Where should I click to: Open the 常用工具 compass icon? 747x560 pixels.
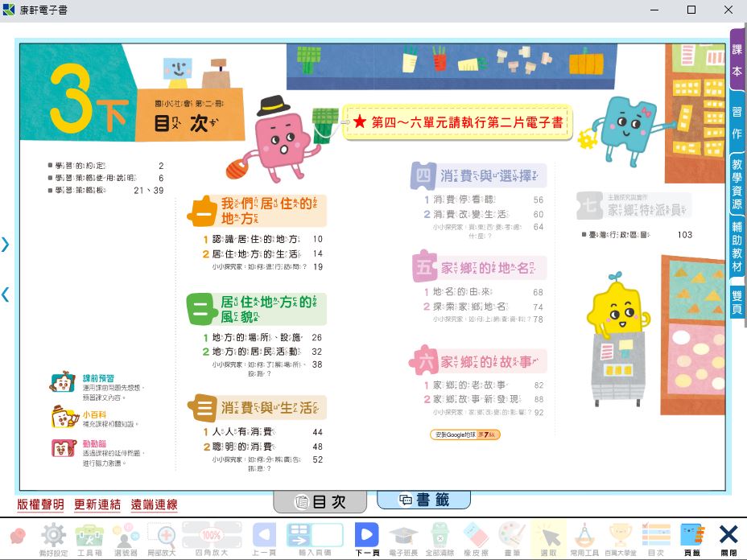click(x=584, y=539)
